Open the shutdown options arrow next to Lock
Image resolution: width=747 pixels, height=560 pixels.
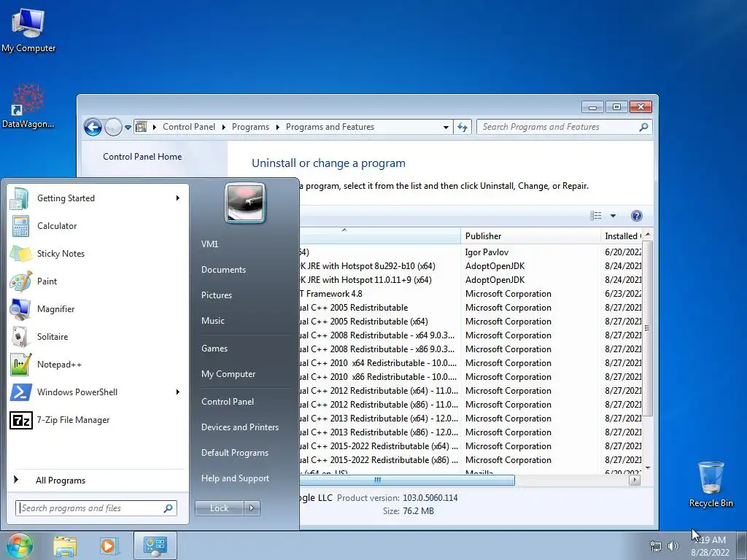click(252, 508)
